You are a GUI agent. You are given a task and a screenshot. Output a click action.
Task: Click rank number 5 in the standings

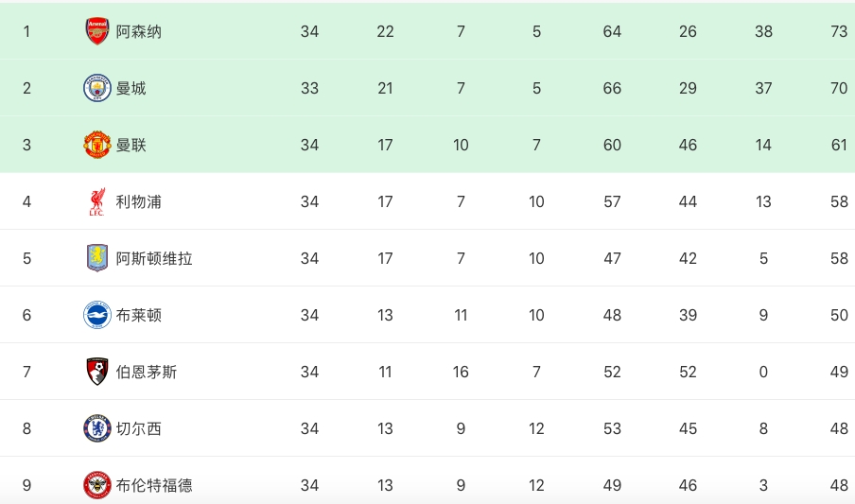[26, 258]
